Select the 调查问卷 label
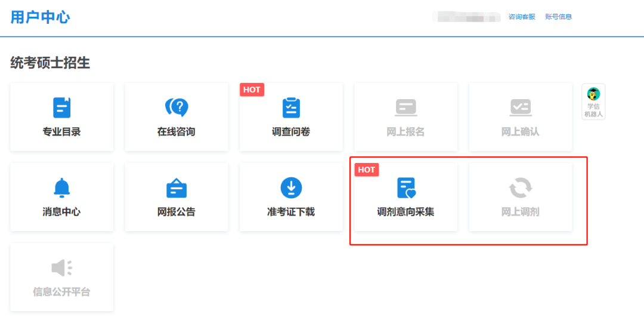 291,132
